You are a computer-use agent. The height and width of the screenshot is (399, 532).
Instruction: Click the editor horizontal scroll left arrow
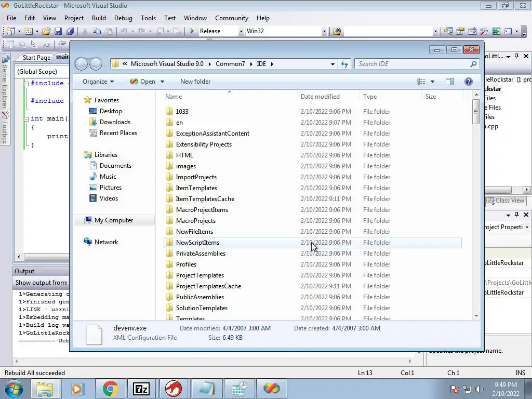click(x=19, y=257)
